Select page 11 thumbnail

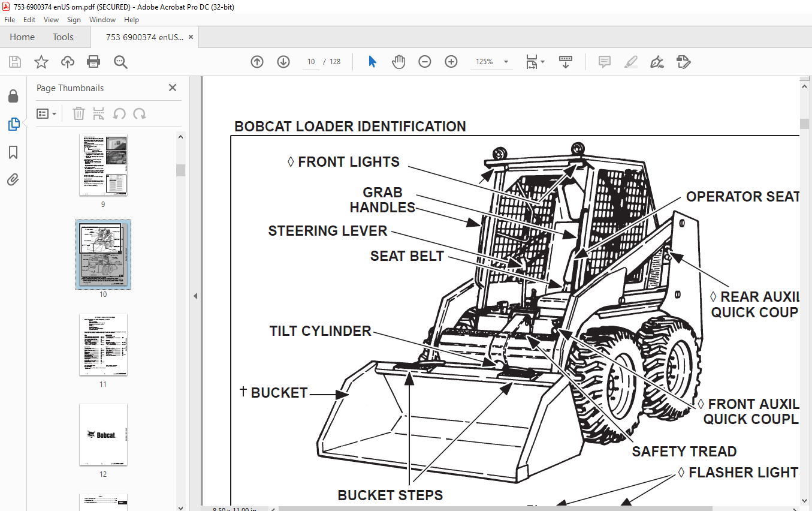pos(103,344)
